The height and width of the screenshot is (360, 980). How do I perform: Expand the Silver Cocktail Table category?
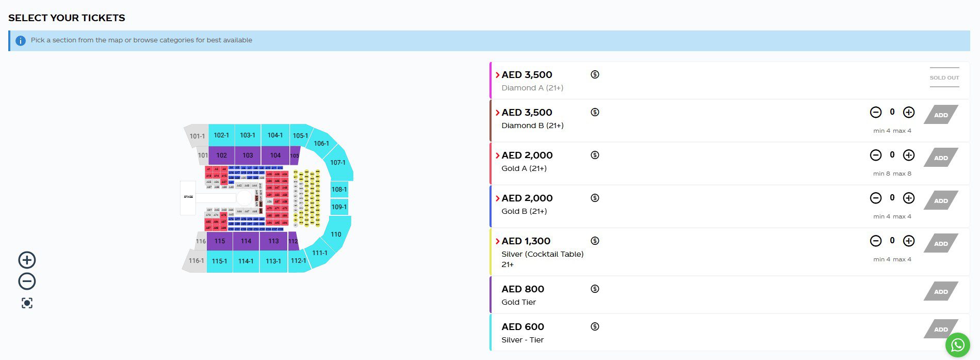(498, 241)
